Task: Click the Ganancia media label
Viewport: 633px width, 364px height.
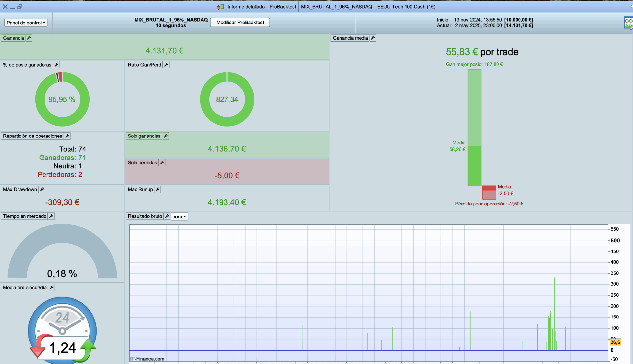Action: click(x=350, y=38)
